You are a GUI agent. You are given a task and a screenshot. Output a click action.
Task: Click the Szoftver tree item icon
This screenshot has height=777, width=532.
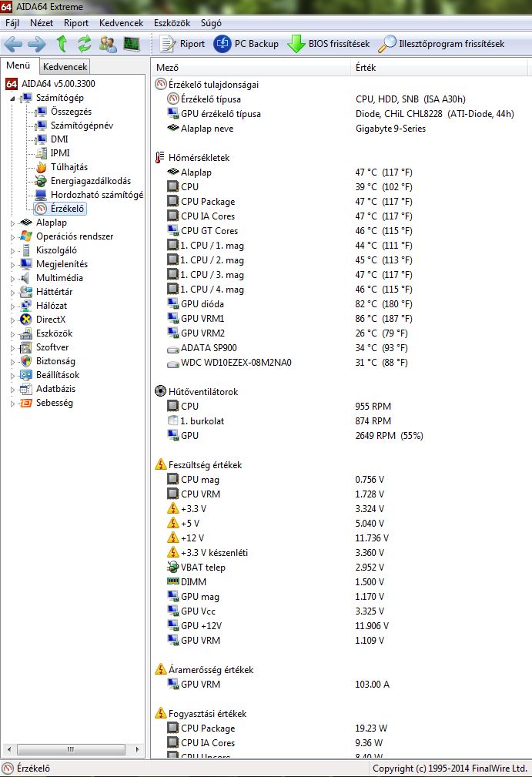[26, 347]
